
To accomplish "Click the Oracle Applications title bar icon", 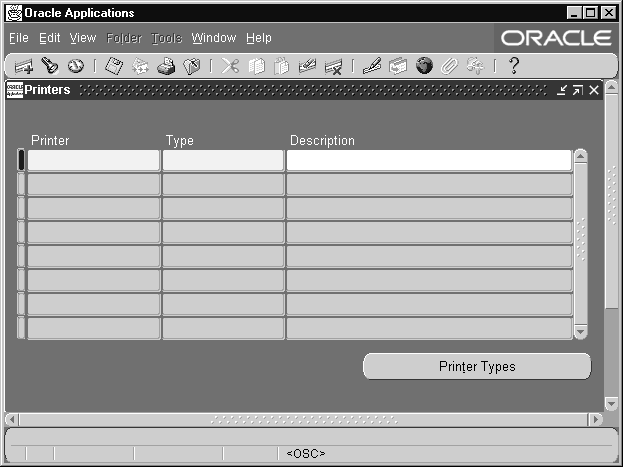I will coord(14,13).
